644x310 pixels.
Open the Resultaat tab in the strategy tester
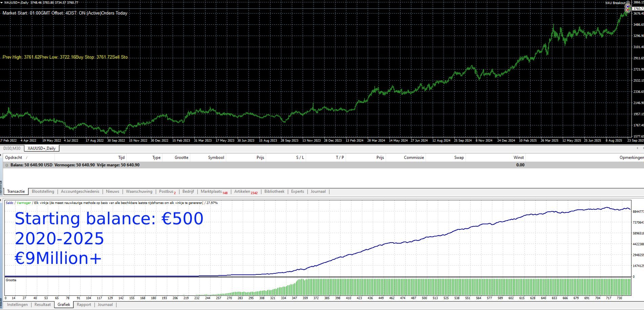(x=42, y=305)
